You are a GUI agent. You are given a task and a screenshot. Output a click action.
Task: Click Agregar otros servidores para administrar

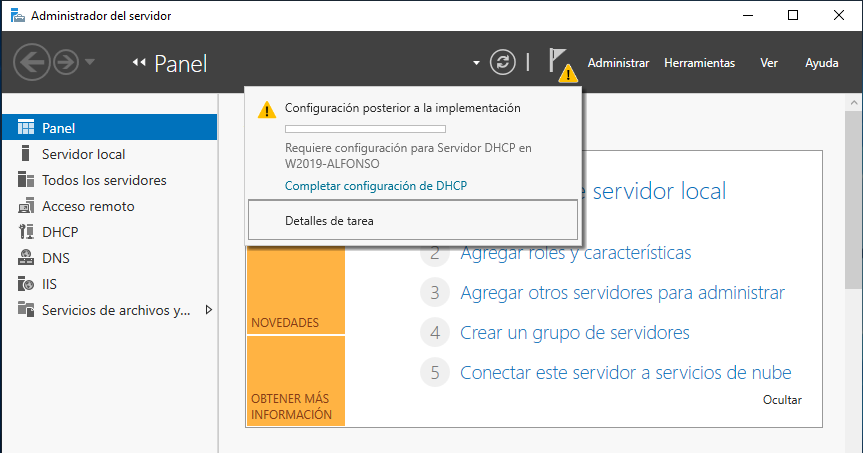pyautogui.click(x=622, y=293)
